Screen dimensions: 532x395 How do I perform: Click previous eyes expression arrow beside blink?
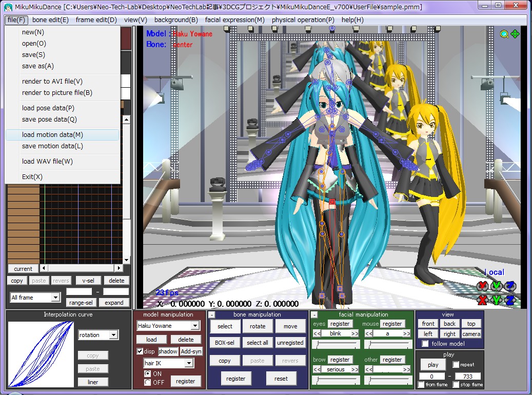click(x=317, y=333)
